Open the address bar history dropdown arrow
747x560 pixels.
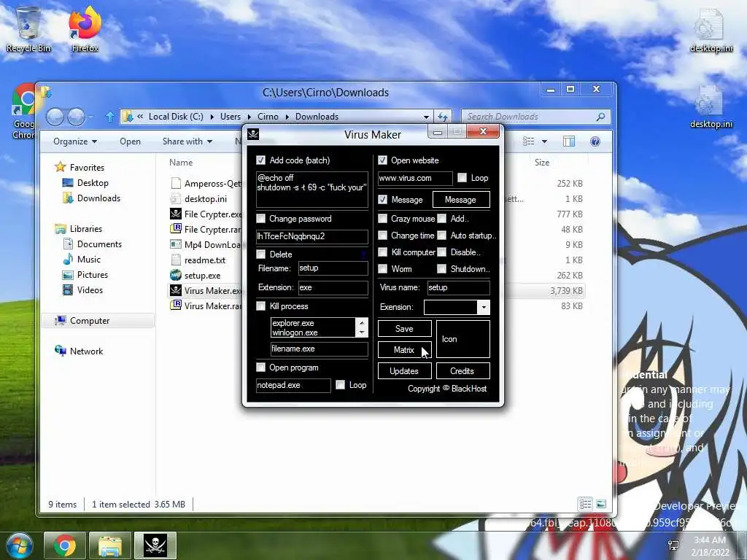click(426, 117)
